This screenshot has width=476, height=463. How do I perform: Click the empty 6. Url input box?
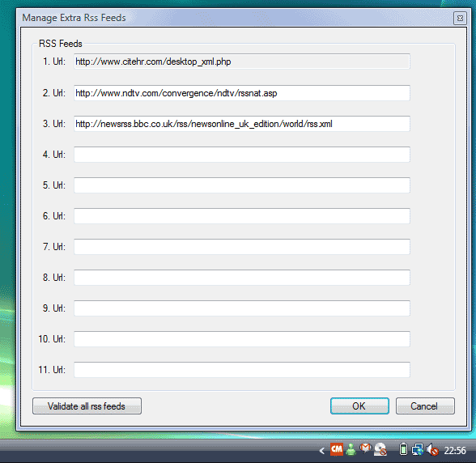coord(242,216)
